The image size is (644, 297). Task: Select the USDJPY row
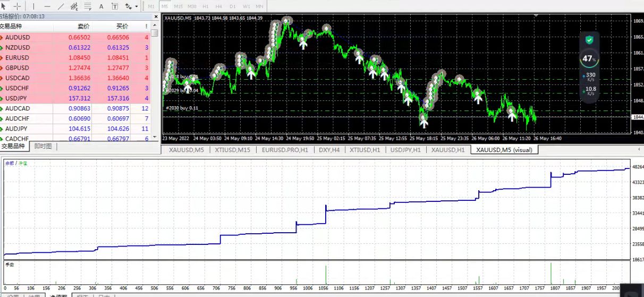point(75,98)
